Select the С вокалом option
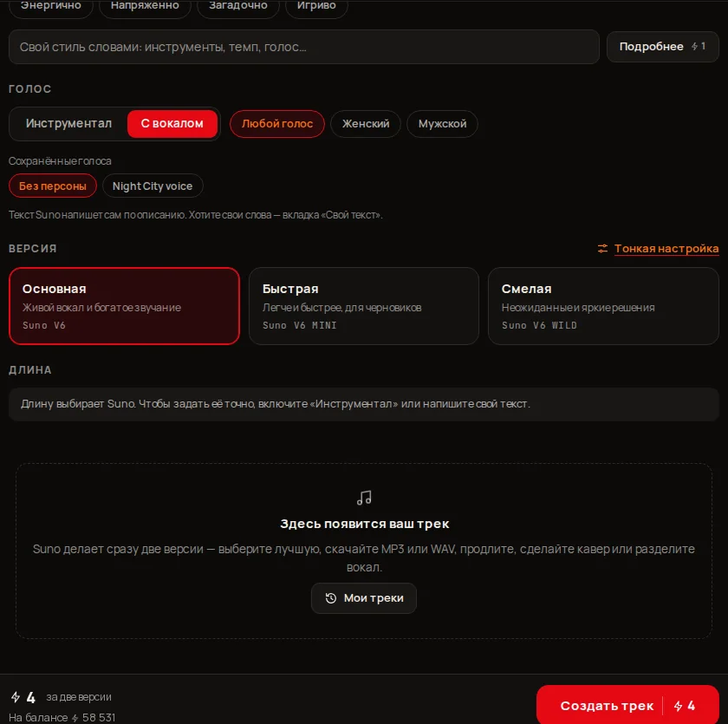 [x=172, y=123]
